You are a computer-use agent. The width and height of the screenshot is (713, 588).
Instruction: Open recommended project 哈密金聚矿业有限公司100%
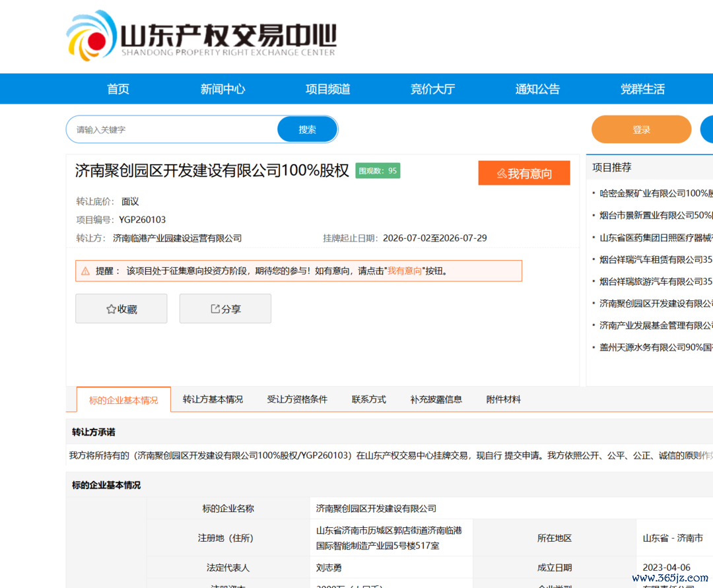pyautogui.click(x=656, y=193)
